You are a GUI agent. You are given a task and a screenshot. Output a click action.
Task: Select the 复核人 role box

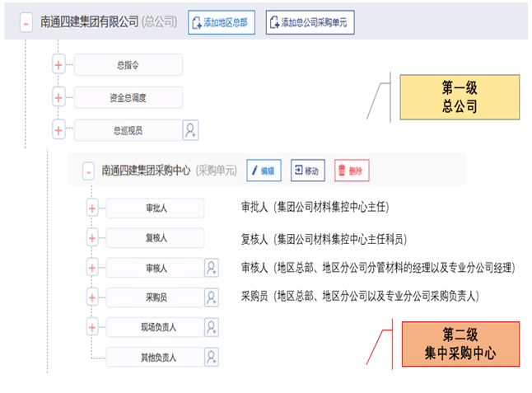coord(156,238)
